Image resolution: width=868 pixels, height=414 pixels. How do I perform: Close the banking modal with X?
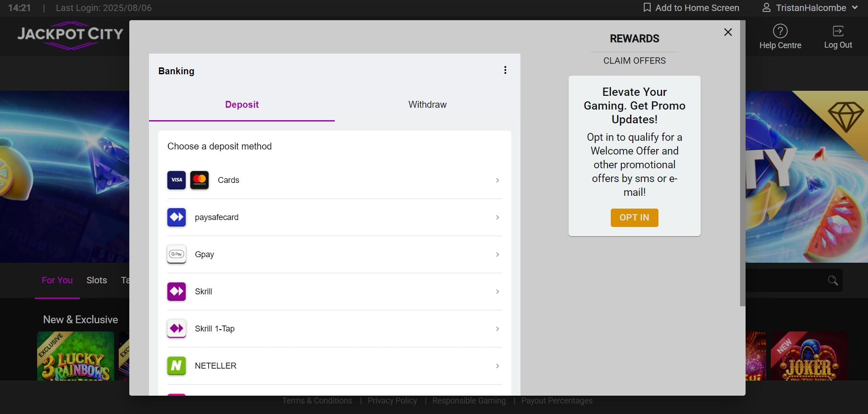[728, 32]
